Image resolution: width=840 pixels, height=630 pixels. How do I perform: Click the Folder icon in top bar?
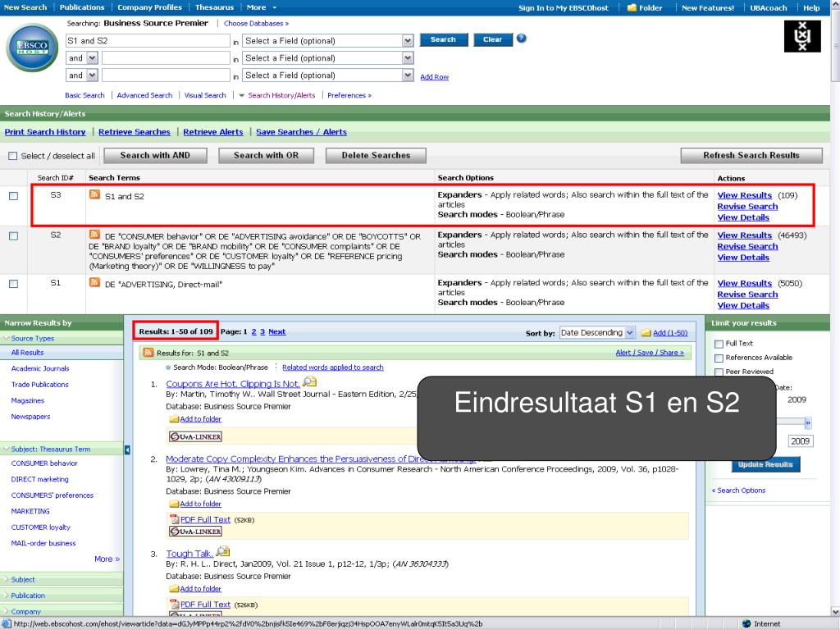pyautogui.click(x=632, y=7)
